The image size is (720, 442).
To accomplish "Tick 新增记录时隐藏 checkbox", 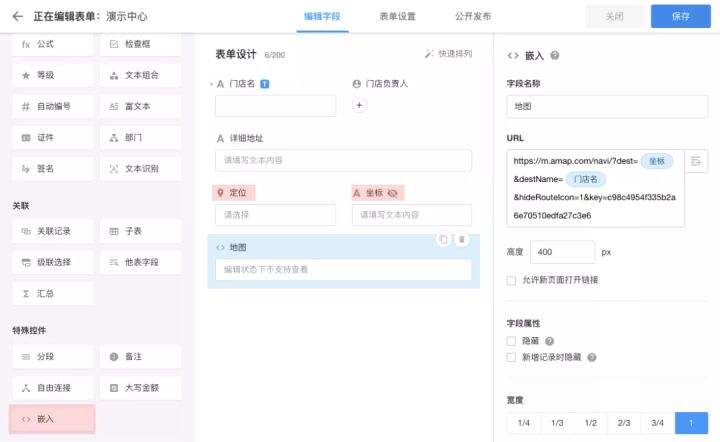I will click(x=512, y=357).
